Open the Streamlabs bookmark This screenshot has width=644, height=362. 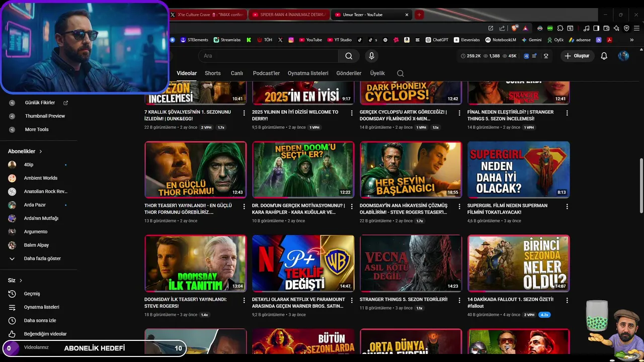(227, 40)
